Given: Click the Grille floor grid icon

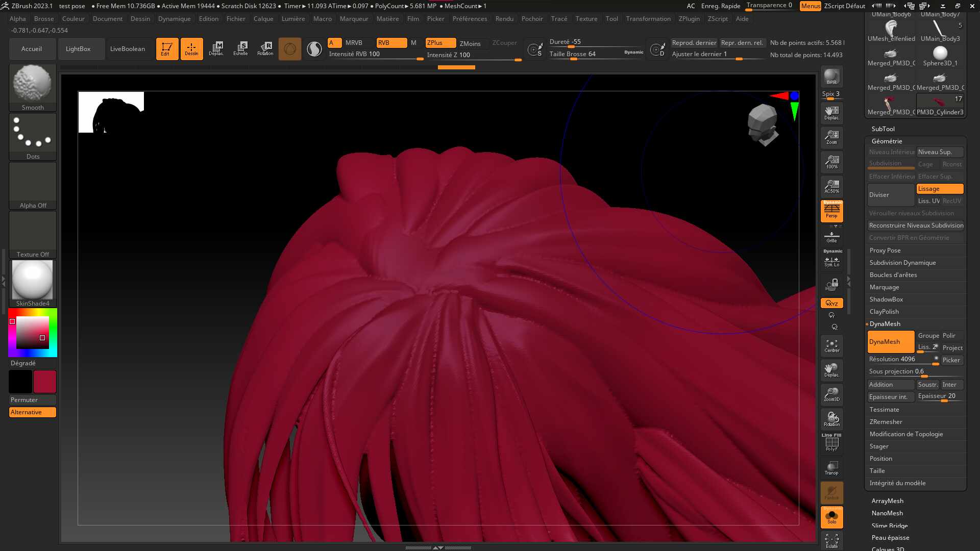Looking at the screenshot, I should [831, 237].
